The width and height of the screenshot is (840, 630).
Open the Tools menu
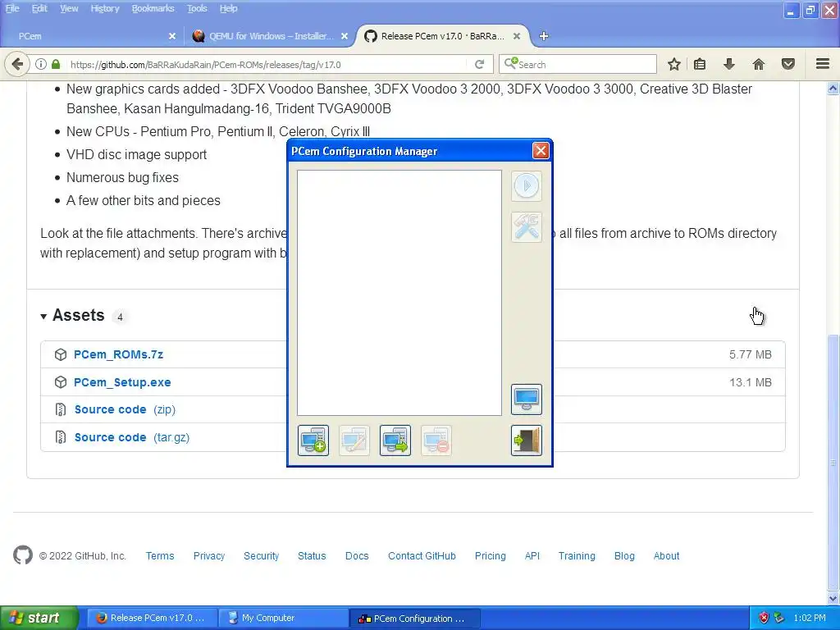pos(197,8)
